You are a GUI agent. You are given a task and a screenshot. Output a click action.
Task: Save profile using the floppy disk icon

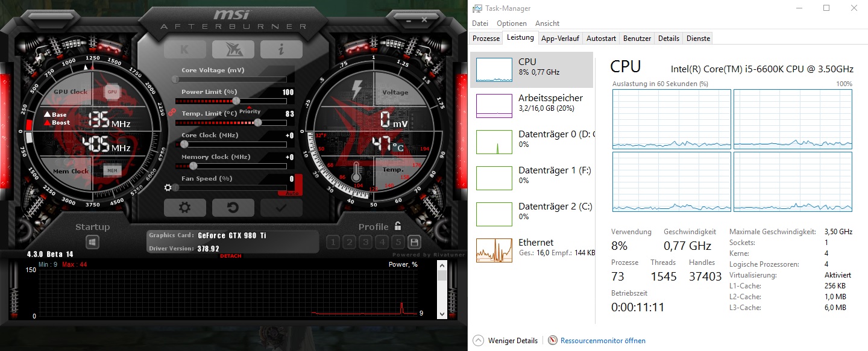[414, 242]
